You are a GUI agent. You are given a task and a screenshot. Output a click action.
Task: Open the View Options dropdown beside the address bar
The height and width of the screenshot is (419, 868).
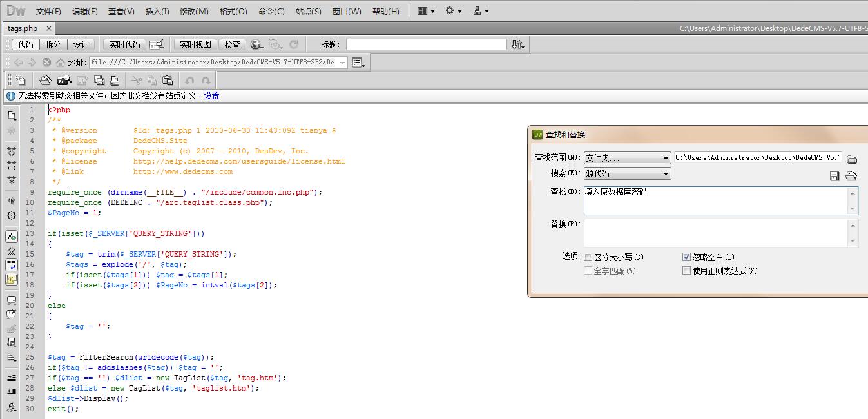pos(359,63)
